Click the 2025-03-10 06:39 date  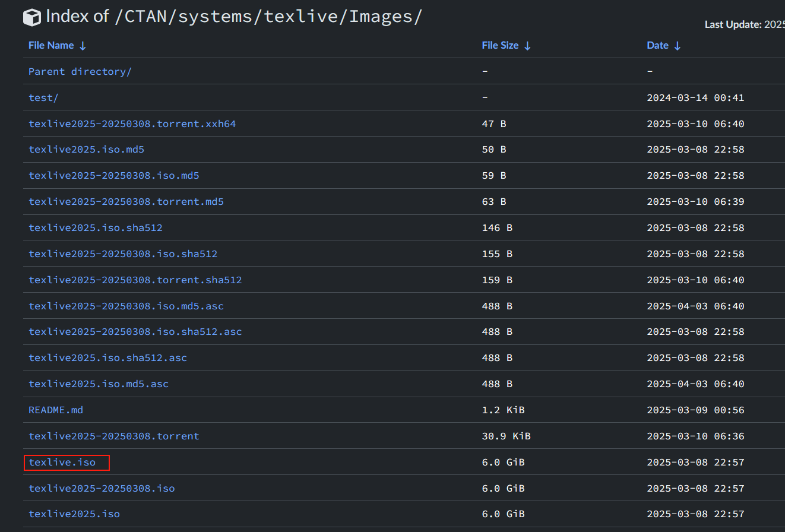695,202
